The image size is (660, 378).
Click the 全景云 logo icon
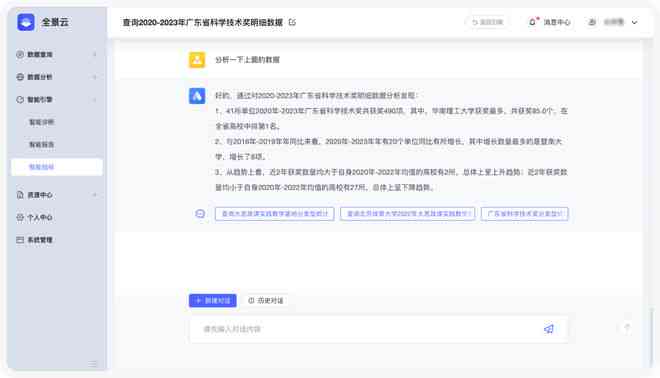click(26, 22)
